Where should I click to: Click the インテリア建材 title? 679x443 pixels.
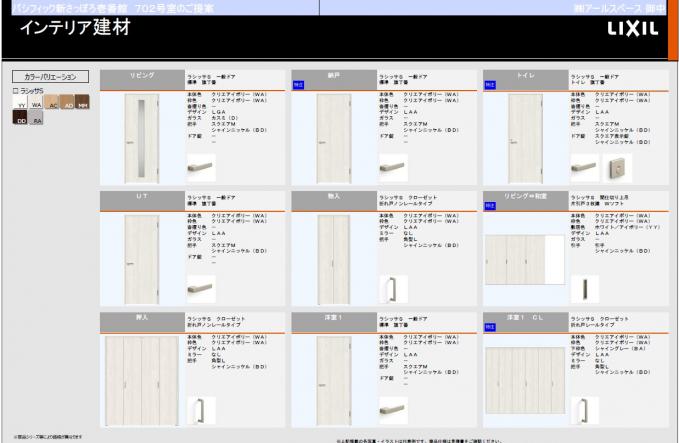click(x=75, y=28)
